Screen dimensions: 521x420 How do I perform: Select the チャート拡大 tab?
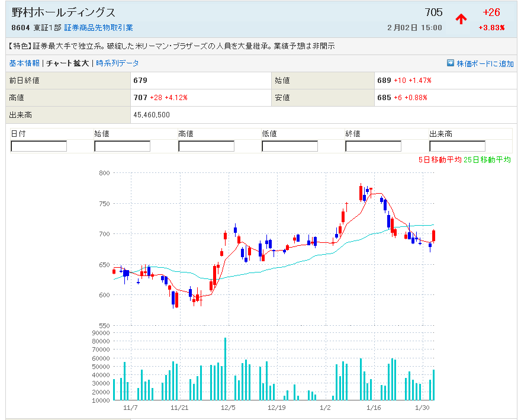click(68, 63)
